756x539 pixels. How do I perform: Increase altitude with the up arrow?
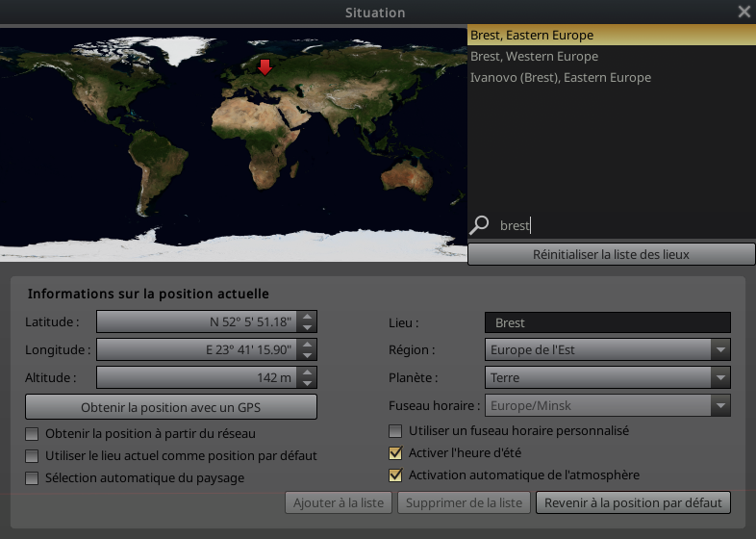click(x=307, y=372)
